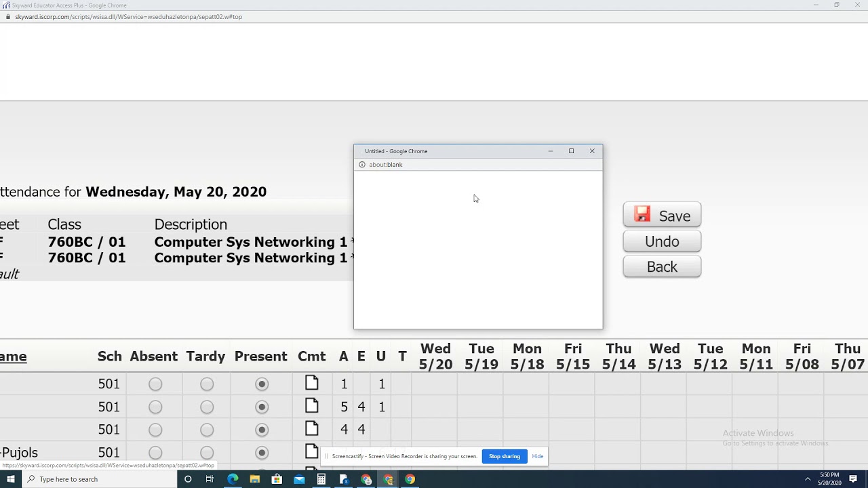Image resolution: width=868 pixels, height=488 pixels.
Task: Sort by the Name column header link
Action: point(13,357)
